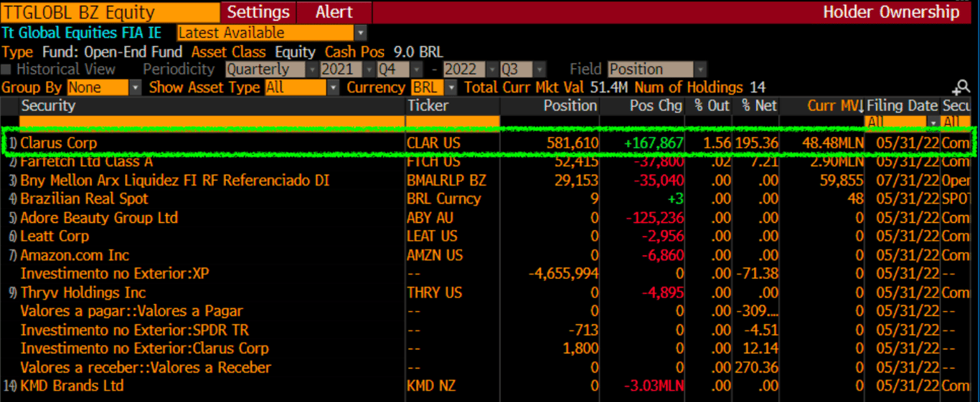Sort by the Ticker column header
Screen dimensions: 980x402
428,106
